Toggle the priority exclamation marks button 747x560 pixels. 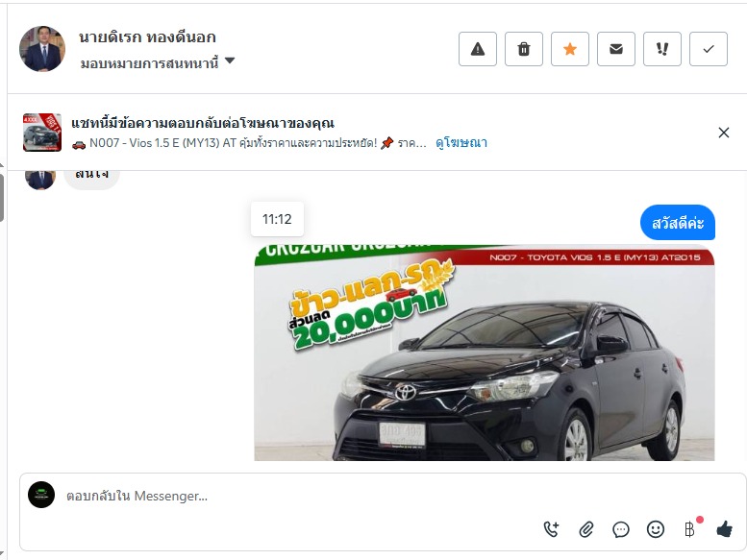tap(662, 49)
